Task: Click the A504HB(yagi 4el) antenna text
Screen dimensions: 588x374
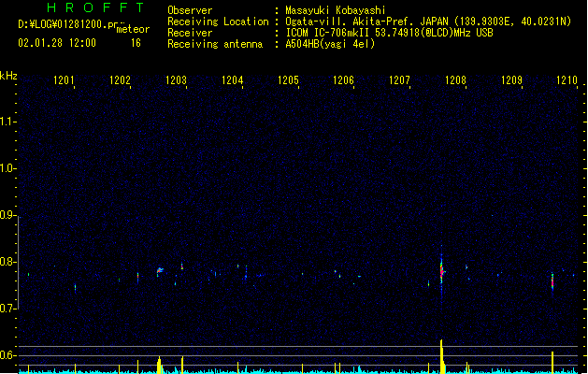Action: pyautogui.click(x=330, y=44)
